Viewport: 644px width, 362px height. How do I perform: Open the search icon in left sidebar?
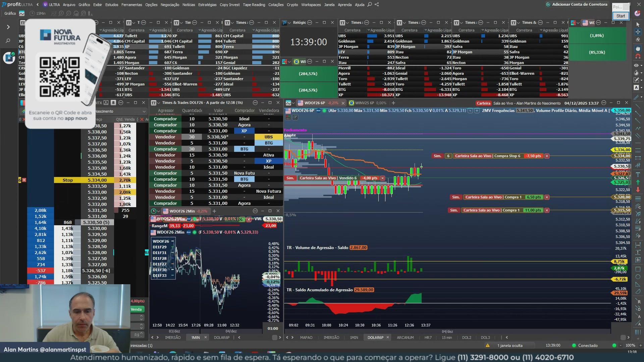coord(8,41)
